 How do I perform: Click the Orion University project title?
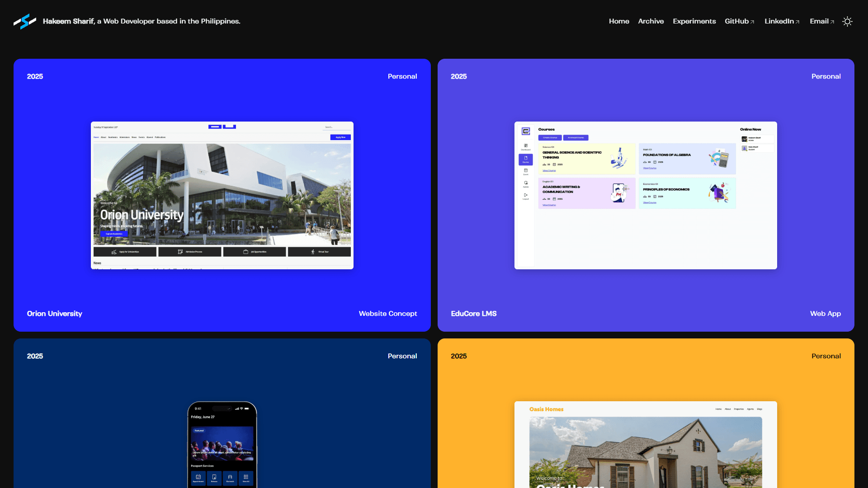coord(54,314)
